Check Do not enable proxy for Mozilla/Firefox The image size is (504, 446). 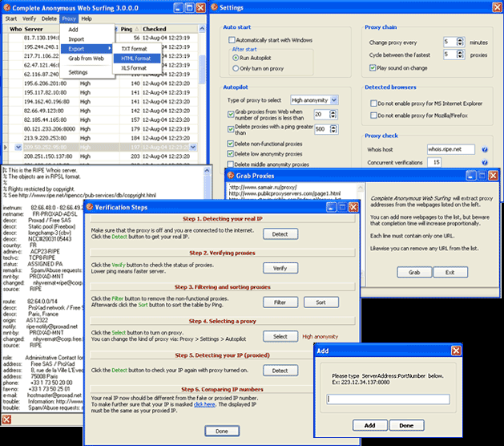[x=373, y=116]
